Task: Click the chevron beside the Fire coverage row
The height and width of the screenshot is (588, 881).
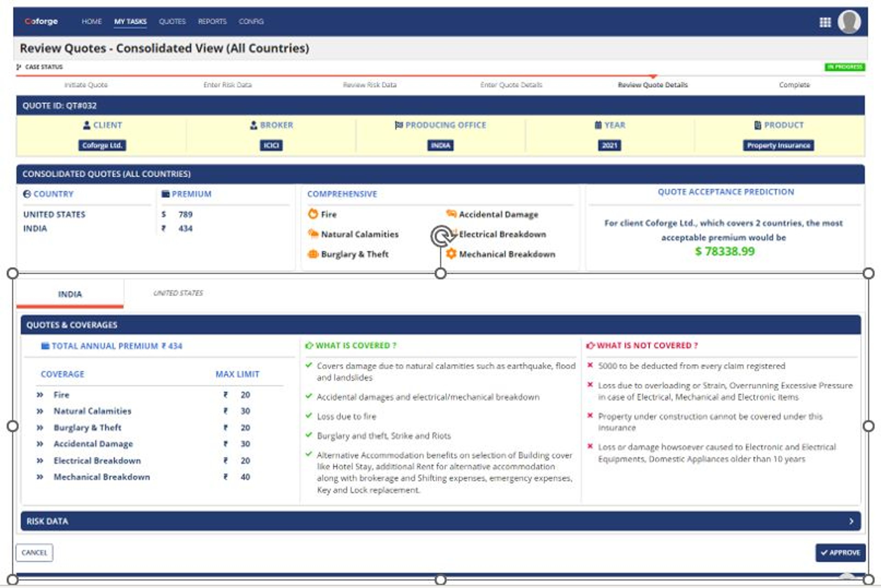Action: (40, 395)
